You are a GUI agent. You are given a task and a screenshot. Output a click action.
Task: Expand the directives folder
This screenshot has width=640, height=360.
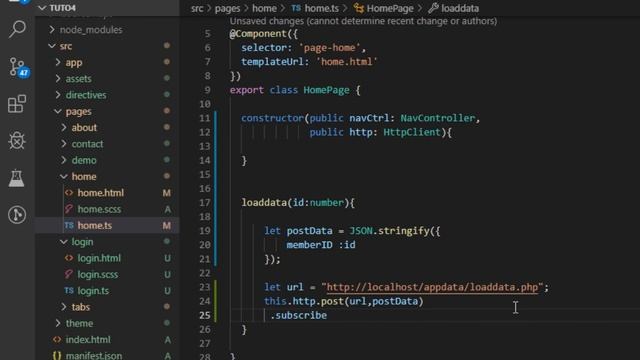[x=86, y=95]
